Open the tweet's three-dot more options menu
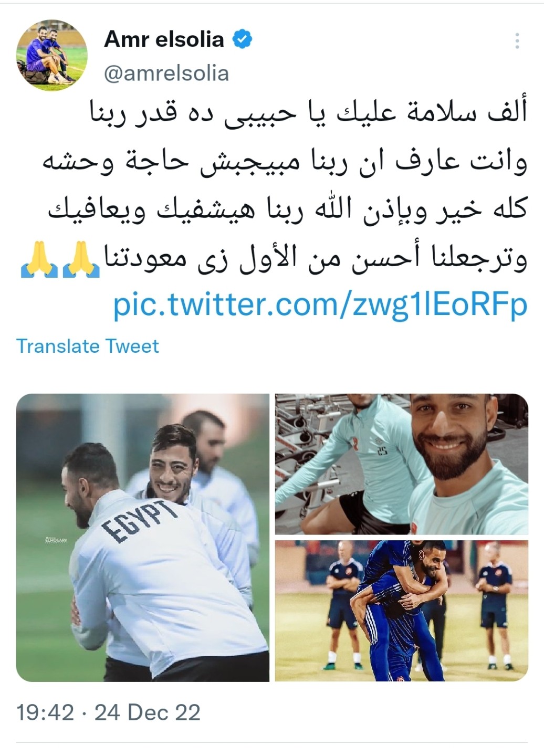Screen dimensions: 544x756 [x=517, y=40]
